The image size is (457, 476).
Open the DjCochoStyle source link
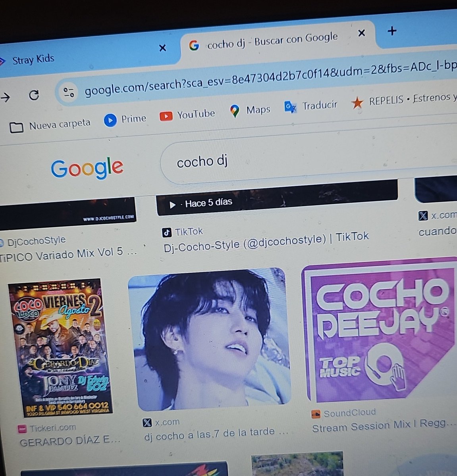coord(33,240)
